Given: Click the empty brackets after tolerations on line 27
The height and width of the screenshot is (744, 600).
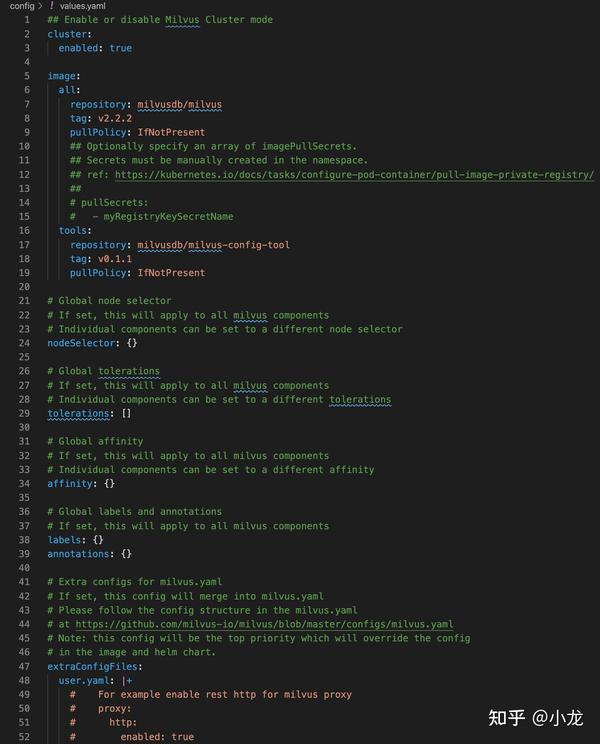Looking at the screenshot, I should point(126,413).
